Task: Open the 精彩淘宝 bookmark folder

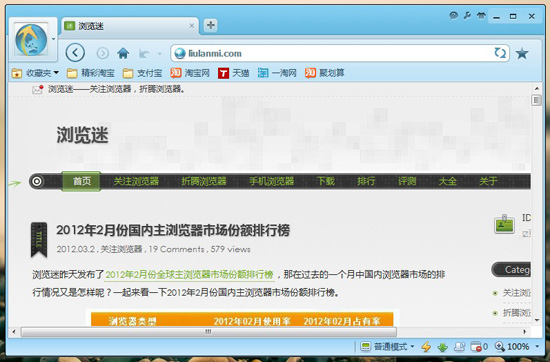Action: (x=91, y=73)
